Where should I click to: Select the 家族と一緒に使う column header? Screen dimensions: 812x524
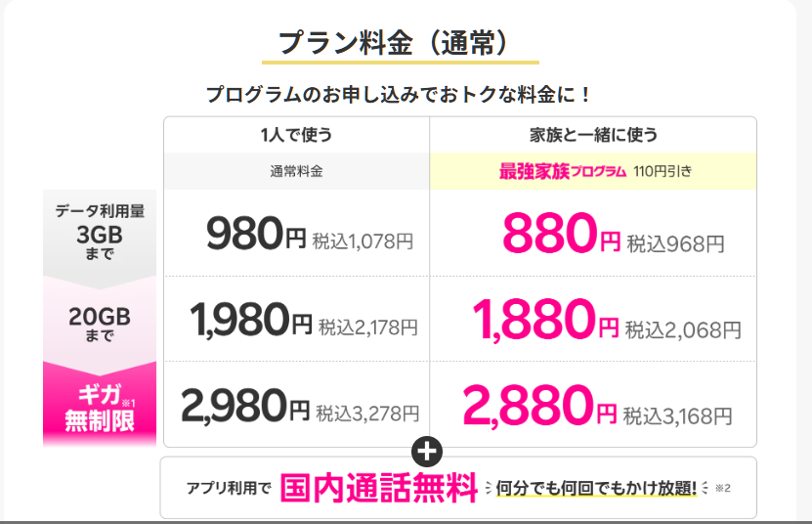coord(593,135)
